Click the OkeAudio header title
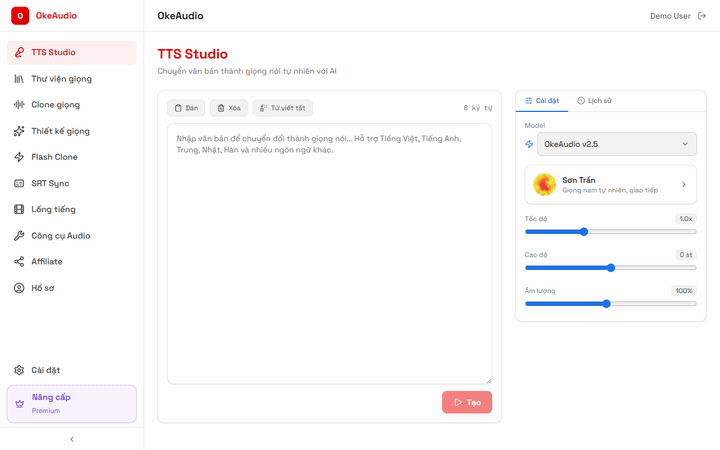This screenshot has width=720, height=450. pyautogui.click(x=180, y=16)
